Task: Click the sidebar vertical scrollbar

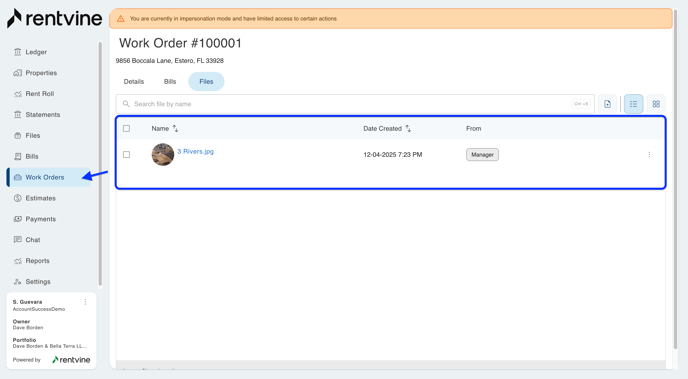Action: pos(100,163)
